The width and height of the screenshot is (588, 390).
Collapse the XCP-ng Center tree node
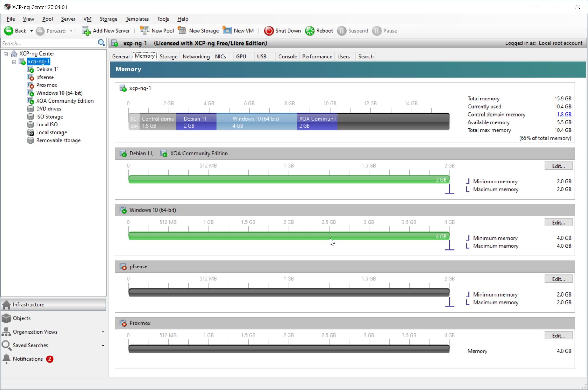coord(6,54)
